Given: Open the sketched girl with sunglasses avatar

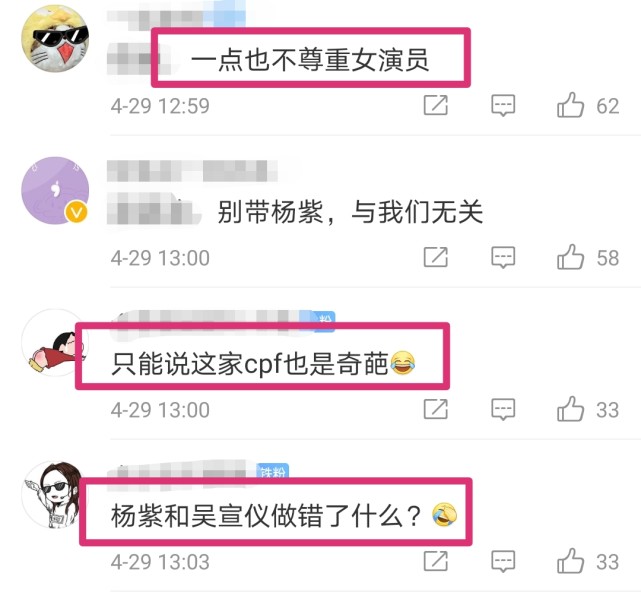Looking at the screenshot, I should click(52, 495).
